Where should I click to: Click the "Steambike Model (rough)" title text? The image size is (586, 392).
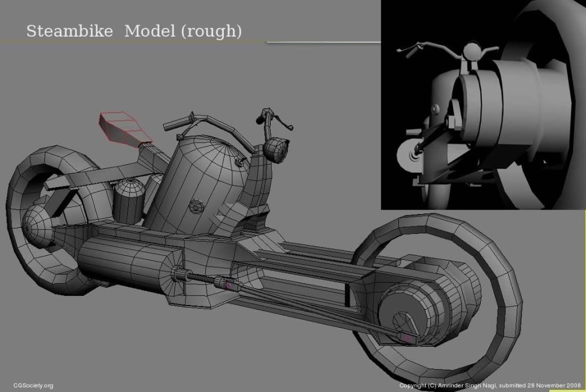tap(134, 31)
